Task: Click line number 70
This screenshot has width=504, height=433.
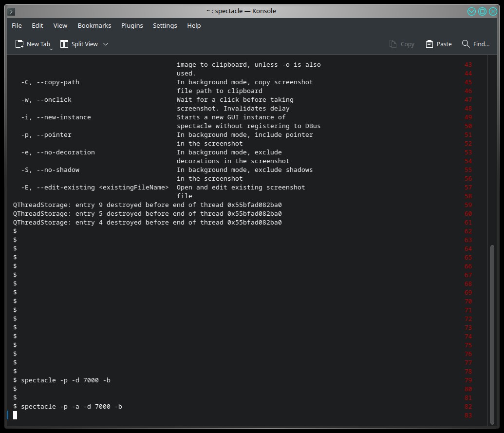Action: [x=468, y=301]
